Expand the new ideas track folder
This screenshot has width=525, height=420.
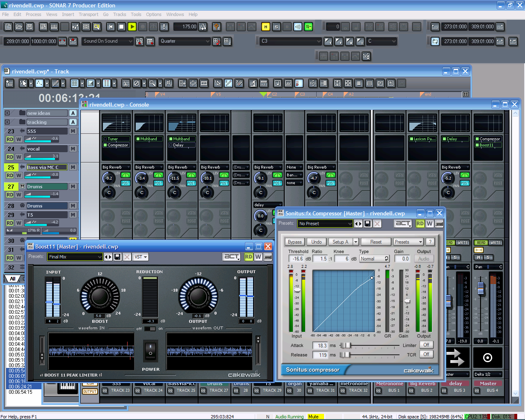pyautogui.click(x=7, y=113)
